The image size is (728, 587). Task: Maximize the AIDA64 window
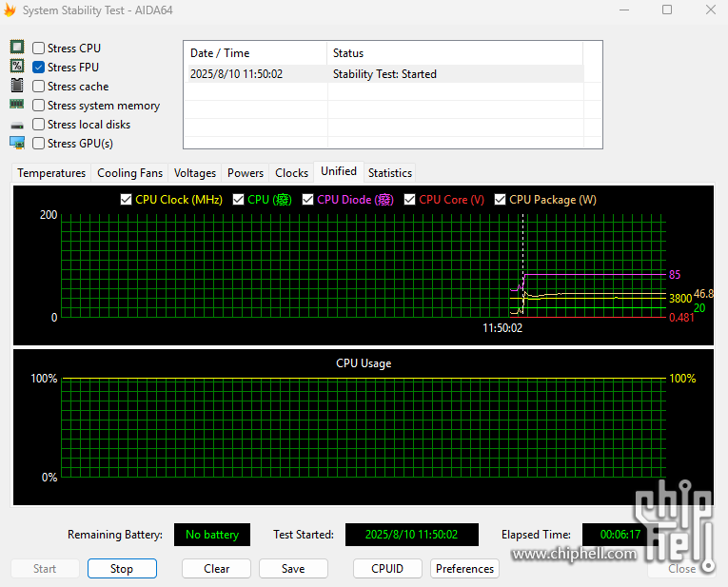coord(667,10)
